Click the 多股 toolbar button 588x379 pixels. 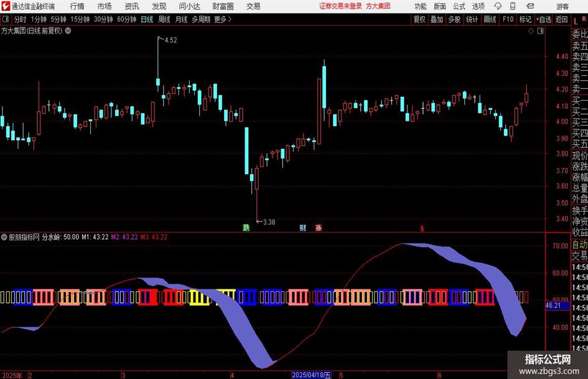pos(454,19)
